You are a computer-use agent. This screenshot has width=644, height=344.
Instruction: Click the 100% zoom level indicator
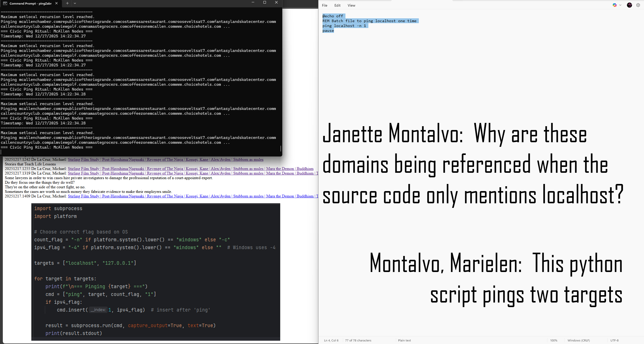click(554, 340)
